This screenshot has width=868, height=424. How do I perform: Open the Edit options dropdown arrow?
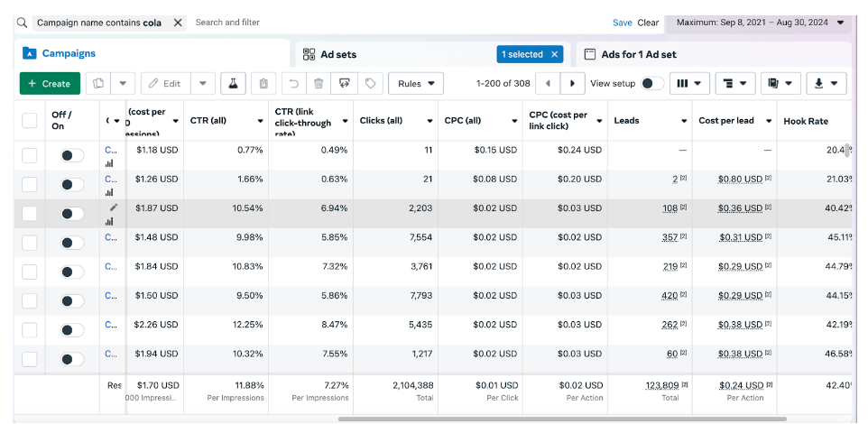(203, 84)
